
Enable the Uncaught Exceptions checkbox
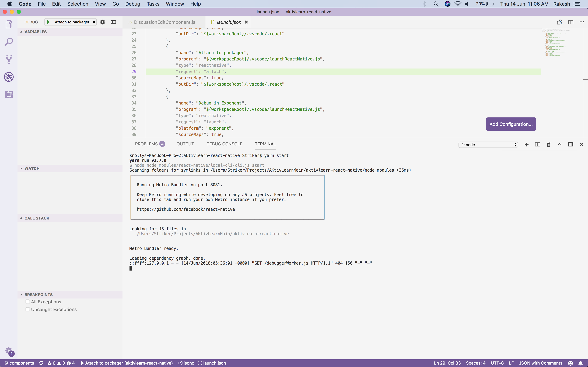click(27, 309)
